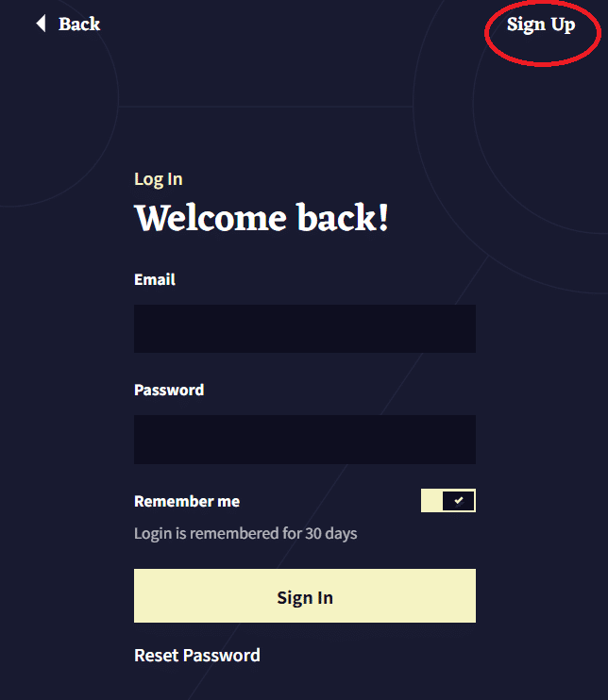Select the Welcome back! heading

[x=262, y=217]
